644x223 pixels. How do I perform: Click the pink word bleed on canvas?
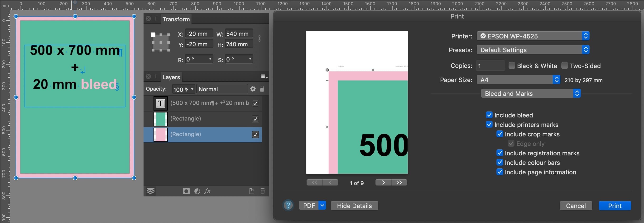click(x=99, y=84)
